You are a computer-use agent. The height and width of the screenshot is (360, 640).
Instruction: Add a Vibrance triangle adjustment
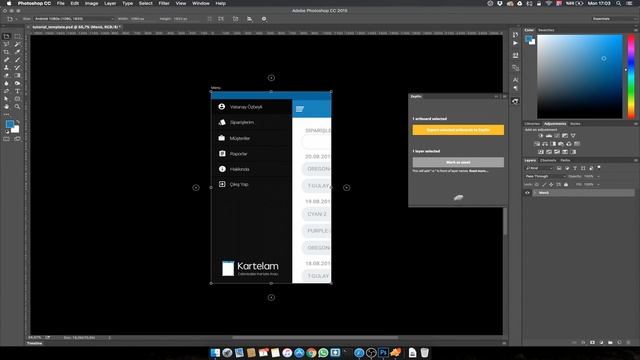click(x=573, y=136)
